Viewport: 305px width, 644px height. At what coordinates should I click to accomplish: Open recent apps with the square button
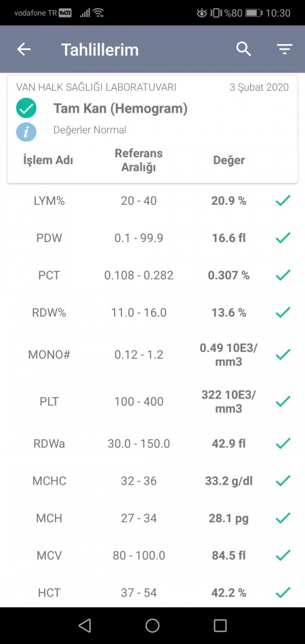pyautogui.click(x=220, y=626)
